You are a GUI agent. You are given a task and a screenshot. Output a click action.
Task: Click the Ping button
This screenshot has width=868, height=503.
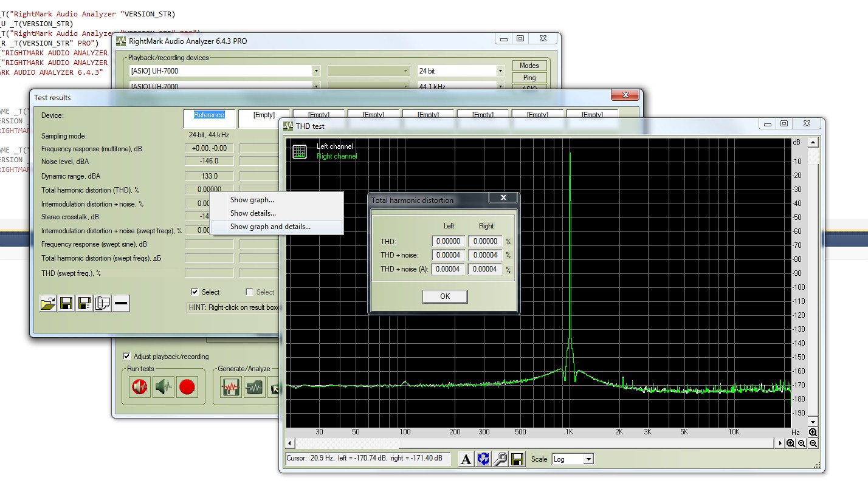529,78
